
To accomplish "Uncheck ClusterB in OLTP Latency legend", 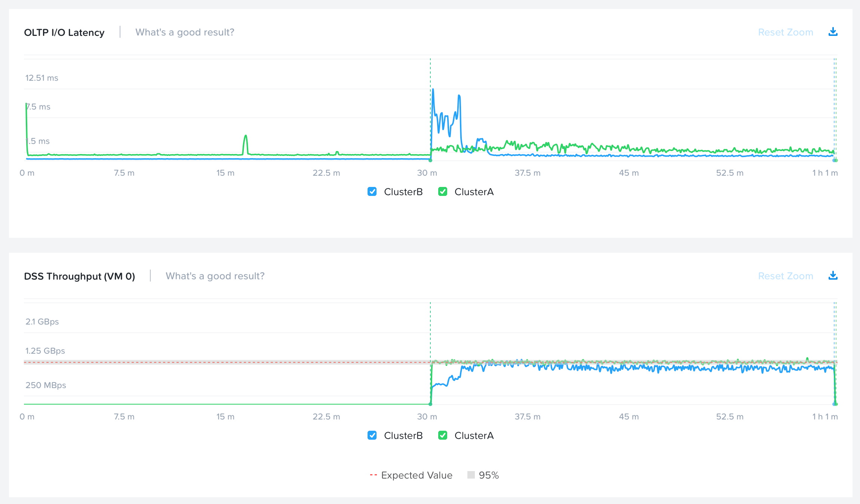I will pos(372,192).
